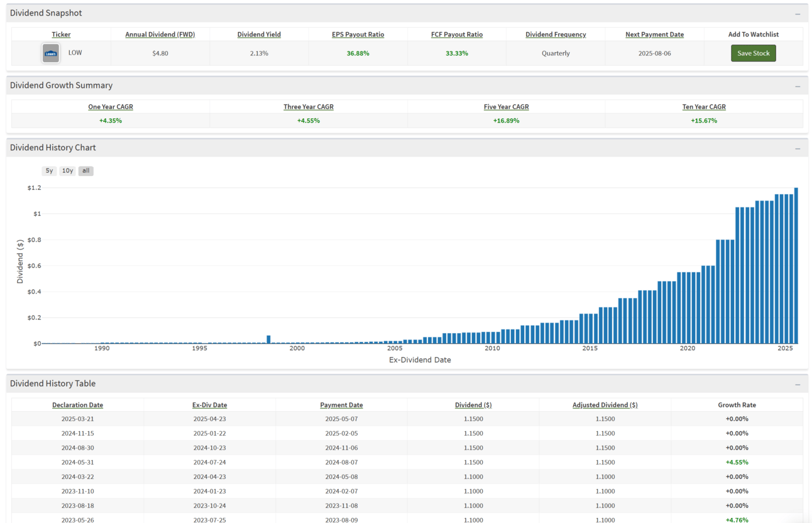Collapse the Dividend Growth Summary panel
The image size is (812, 523).
click(x=798, y=86)
